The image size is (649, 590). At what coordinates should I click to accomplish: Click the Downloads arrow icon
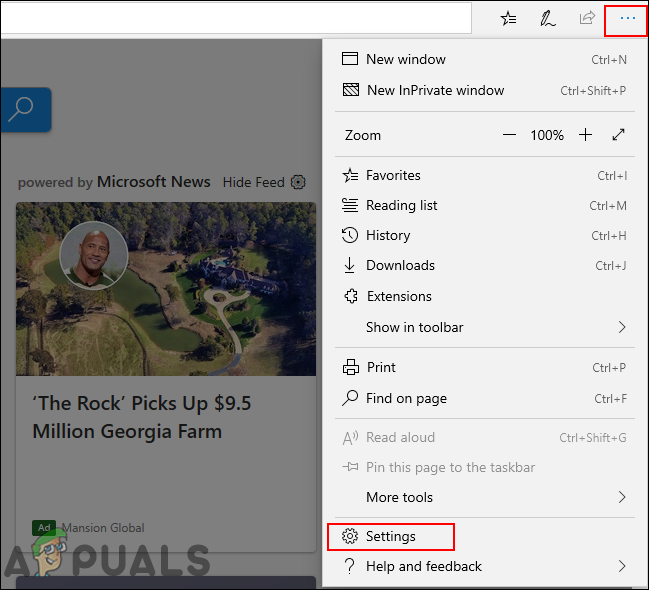click(x=349, y=265)
